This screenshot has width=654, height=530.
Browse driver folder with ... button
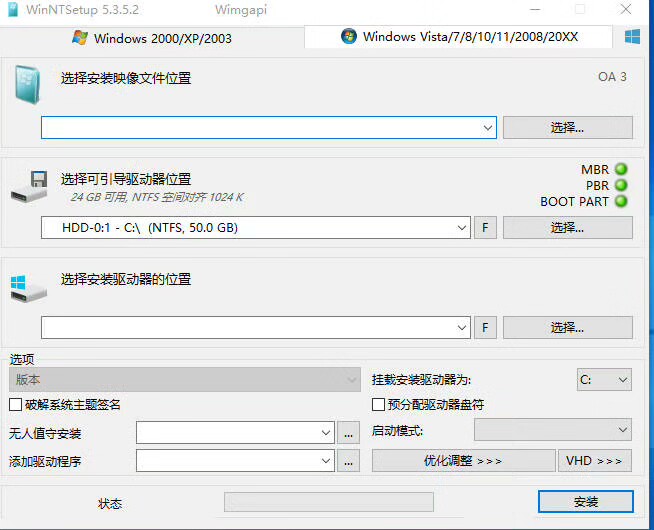[x=348, y=461]
